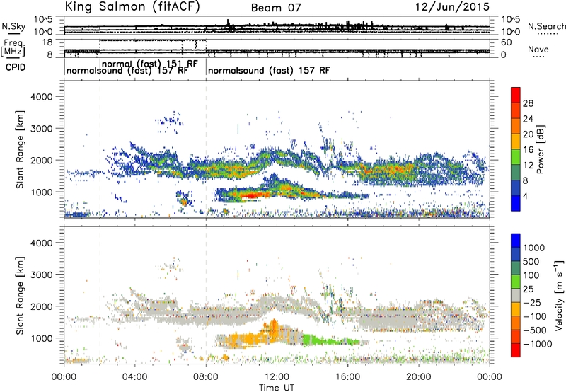Viewport: 566px width, 392px height.
Task: Click the '60' tick on Nave axis
Action: pyautogui.click(x=507, y=42)
